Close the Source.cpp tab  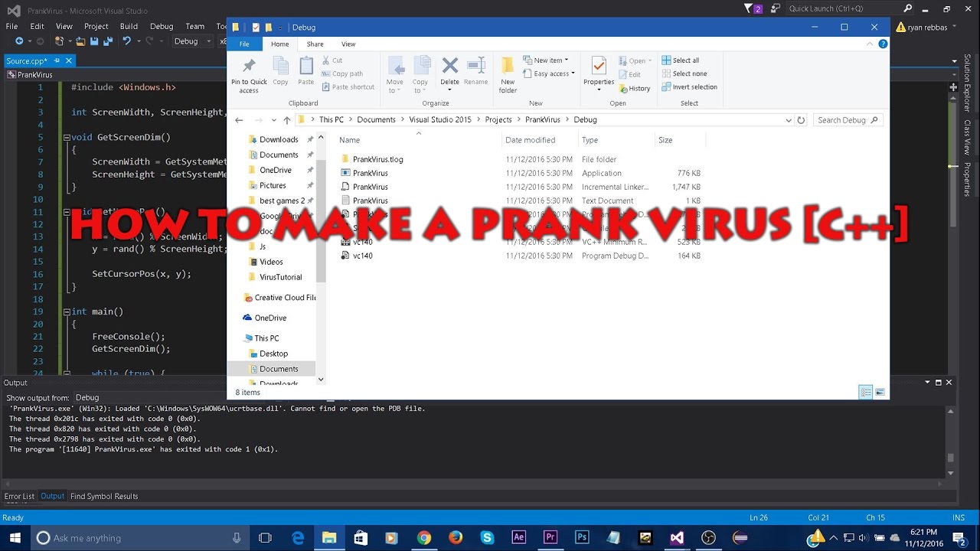coord(68,61)
